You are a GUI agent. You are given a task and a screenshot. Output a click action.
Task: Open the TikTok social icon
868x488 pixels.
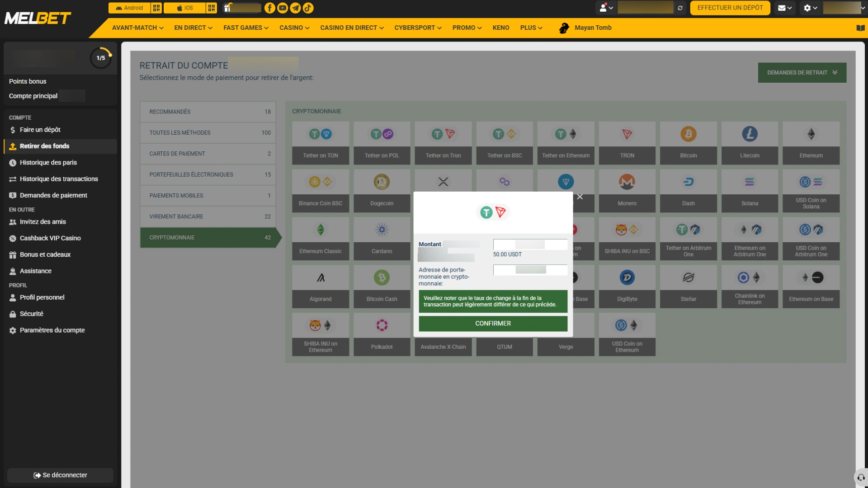(308, 8)
